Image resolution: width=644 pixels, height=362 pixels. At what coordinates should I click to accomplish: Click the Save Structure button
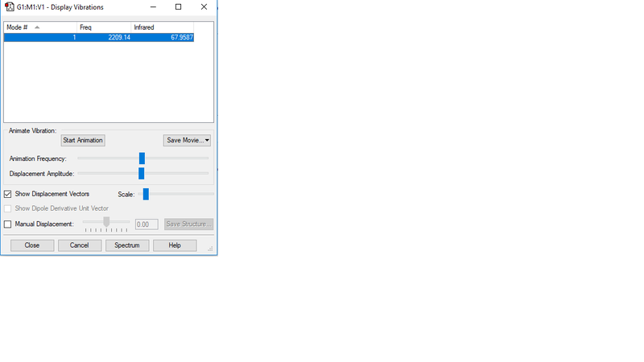point(189,224)
